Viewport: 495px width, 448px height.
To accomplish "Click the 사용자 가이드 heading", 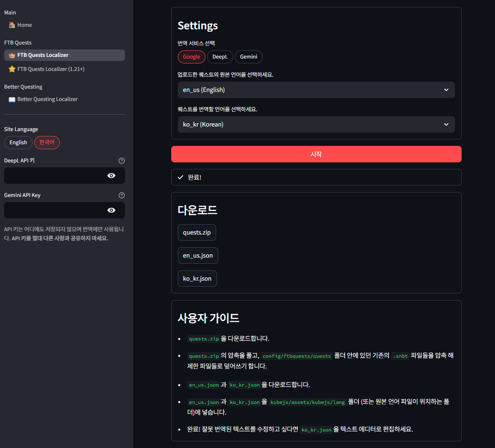I will tap(209, 318).
